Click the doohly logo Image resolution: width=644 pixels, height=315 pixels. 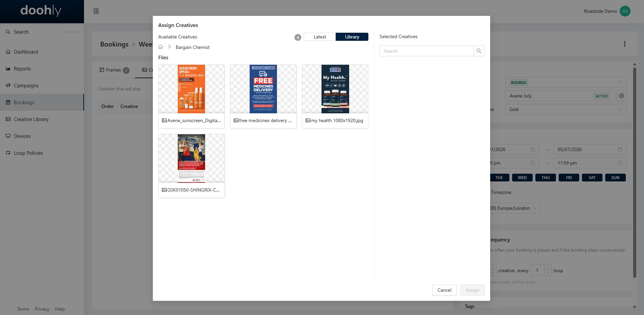(41, 11)
